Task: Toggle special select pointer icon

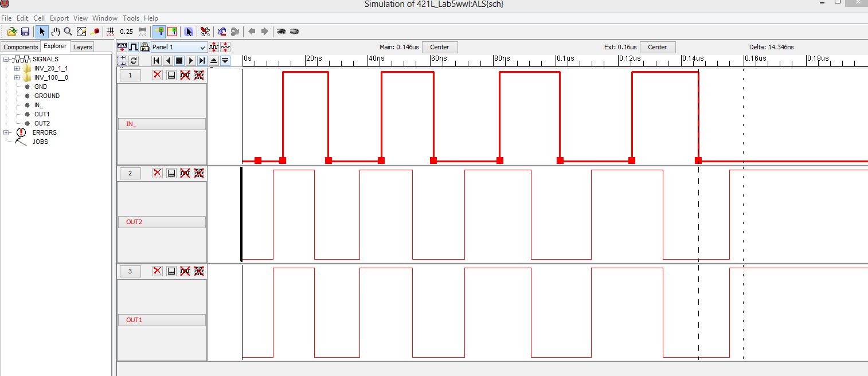Action: tap(189, 32)
